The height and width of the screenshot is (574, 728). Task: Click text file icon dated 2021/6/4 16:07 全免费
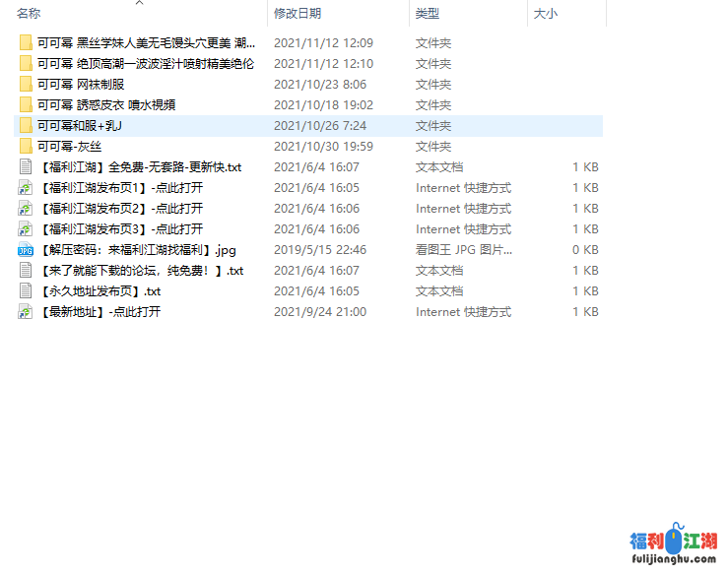click(x=26, y=167)
